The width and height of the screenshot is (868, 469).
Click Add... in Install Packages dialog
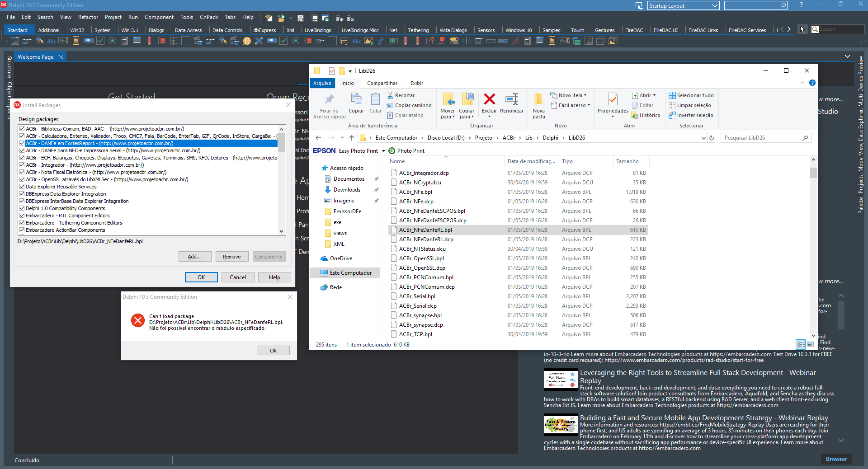[195, 257]
